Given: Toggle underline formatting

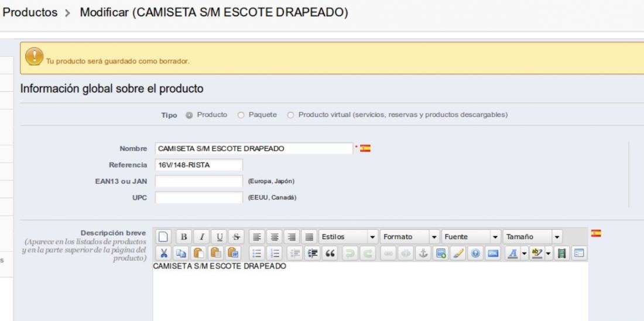Looking at the screenshot, I should point(219,237).
